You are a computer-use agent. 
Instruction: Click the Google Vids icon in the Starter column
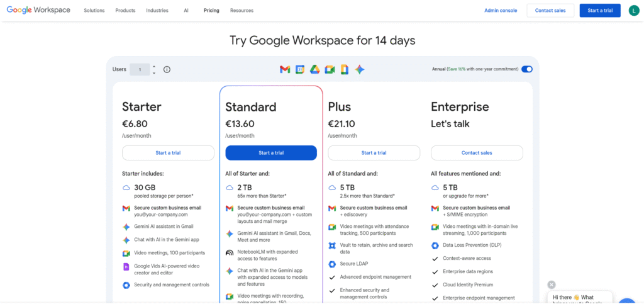coord(126,267)
